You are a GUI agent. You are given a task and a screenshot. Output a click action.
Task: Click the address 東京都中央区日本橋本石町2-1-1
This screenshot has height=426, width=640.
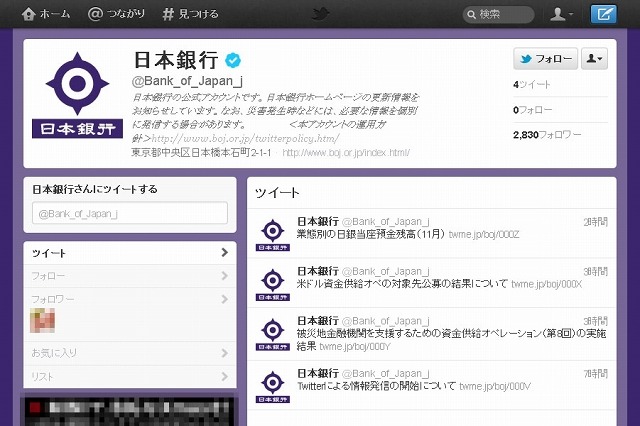coord(201,153)
